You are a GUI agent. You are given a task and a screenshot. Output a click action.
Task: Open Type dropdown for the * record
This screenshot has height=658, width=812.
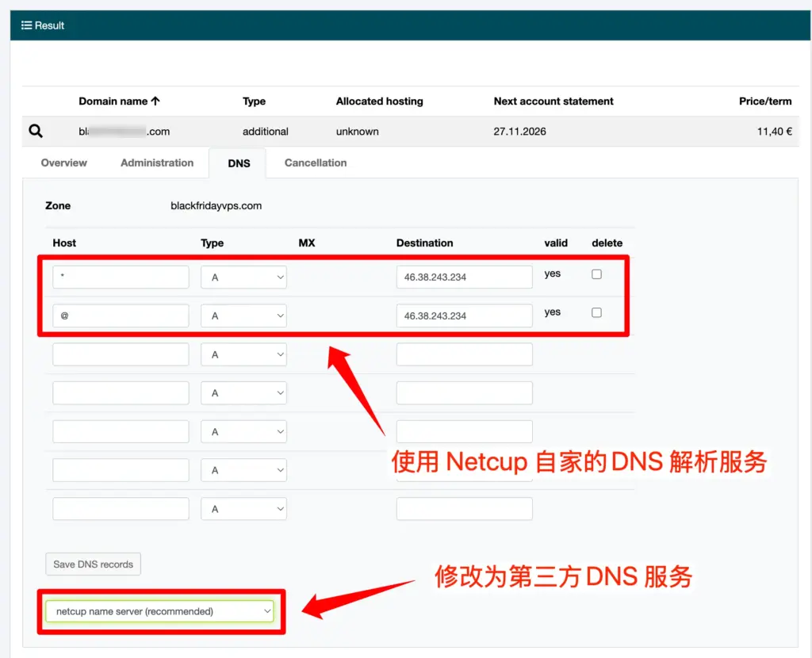point(243,277)
